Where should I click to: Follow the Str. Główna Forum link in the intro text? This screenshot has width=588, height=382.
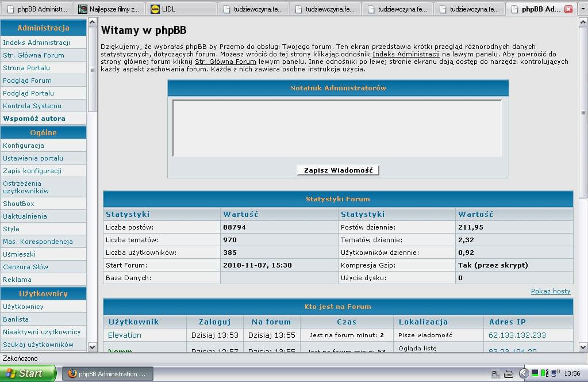coord(225,62)
